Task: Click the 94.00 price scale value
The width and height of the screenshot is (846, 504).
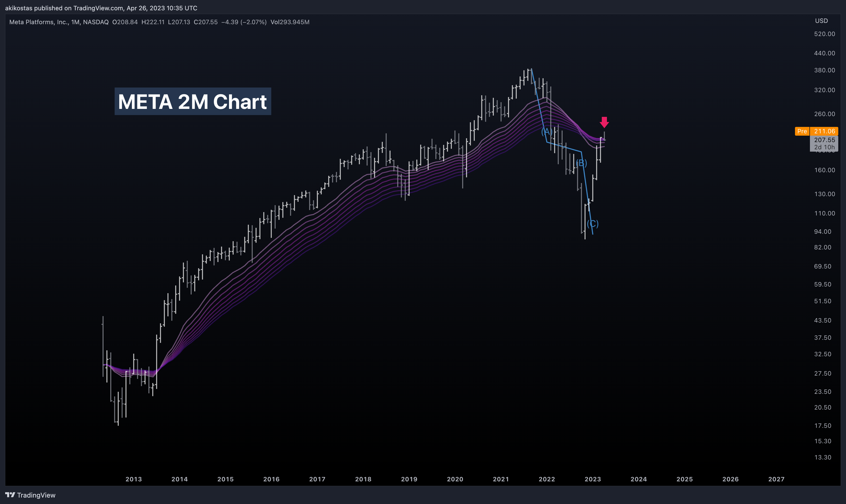Action: (x=823, y=232)
